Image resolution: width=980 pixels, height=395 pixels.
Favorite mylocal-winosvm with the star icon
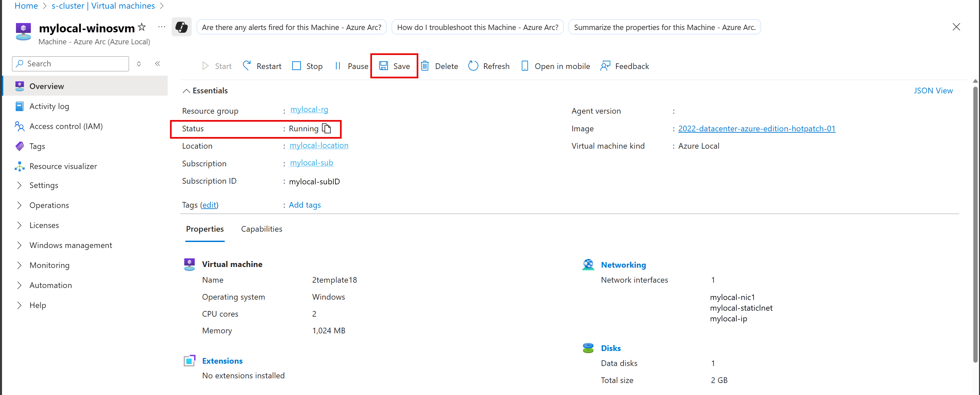coord(142,27)
